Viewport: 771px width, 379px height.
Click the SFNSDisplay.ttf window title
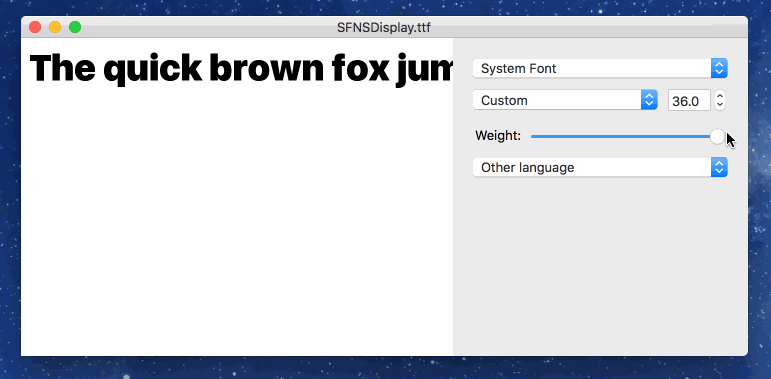(384, 28)
